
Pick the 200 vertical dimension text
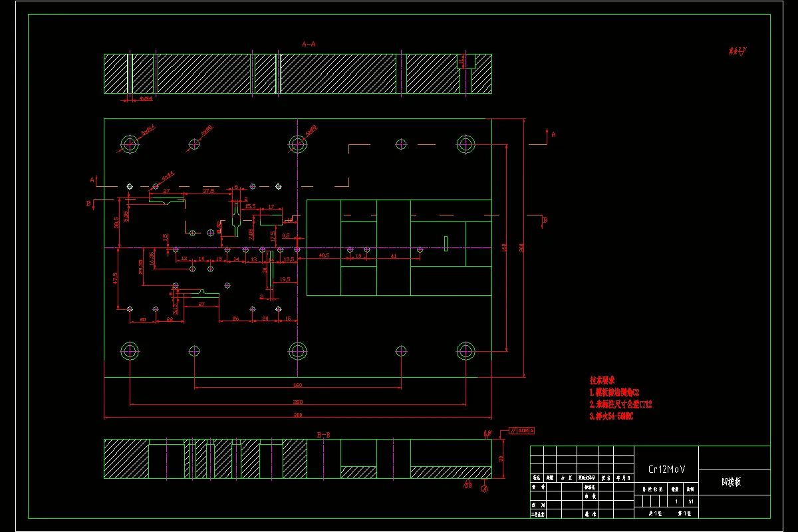521,247
